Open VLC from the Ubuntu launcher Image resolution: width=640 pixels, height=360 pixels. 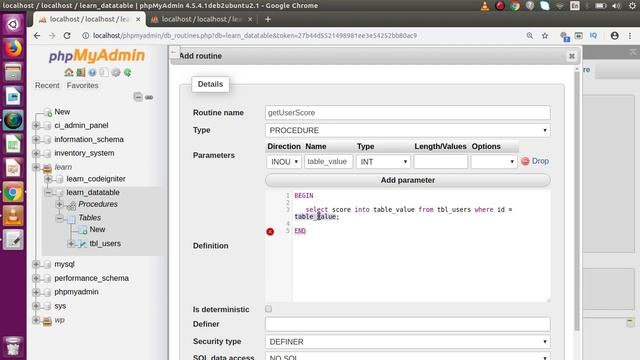(13, 216)
